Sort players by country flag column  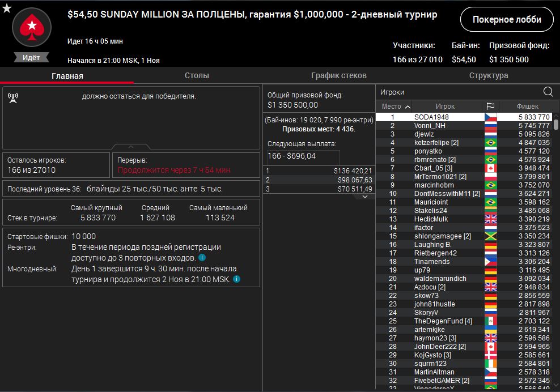tap(490, 106)
